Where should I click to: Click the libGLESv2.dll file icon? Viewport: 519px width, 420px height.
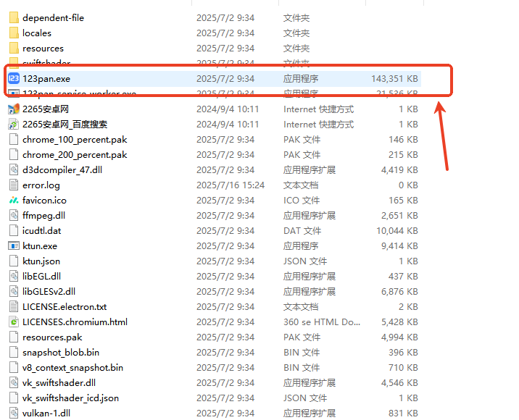(x=14, y=292)
